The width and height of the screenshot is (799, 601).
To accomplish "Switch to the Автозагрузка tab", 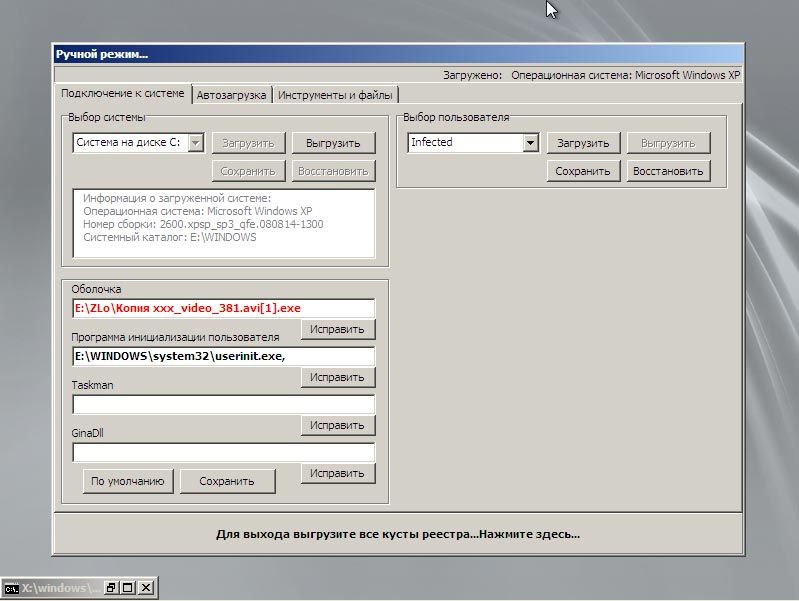I will tap(231, 95).
